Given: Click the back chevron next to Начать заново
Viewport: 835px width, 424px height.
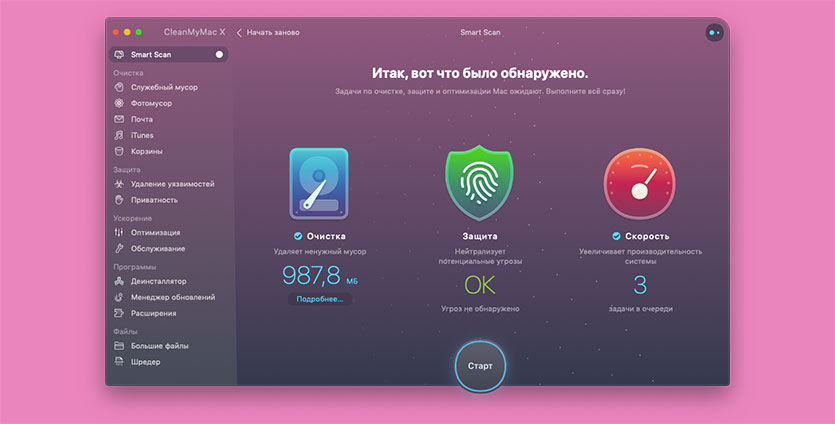Looking at the screenshot, I should (239, 33).
